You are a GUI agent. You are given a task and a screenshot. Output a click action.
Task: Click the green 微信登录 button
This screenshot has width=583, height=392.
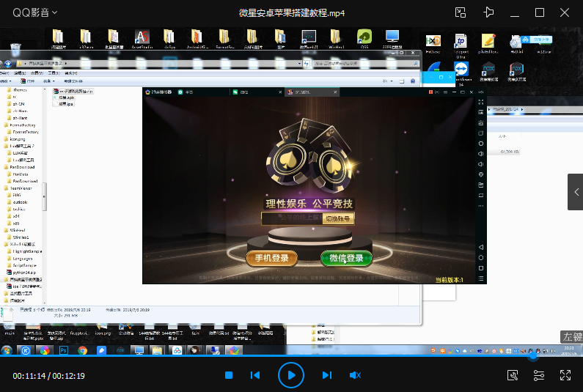(x=346, y=259)
